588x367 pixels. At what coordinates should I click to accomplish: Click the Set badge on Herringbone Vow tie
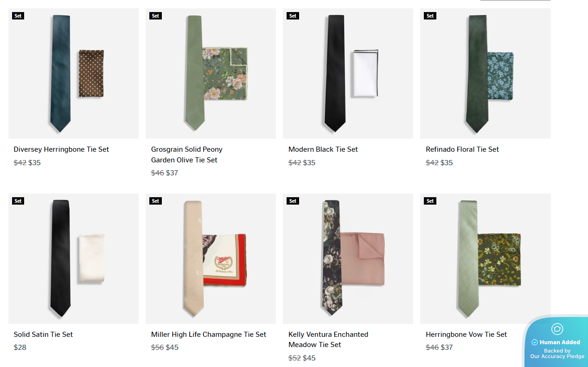(x=430, y=201)
